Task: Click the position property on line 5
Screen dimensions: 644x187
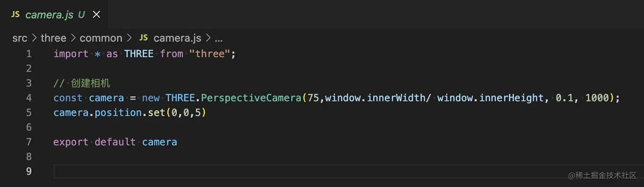Action: click(115, 113)
